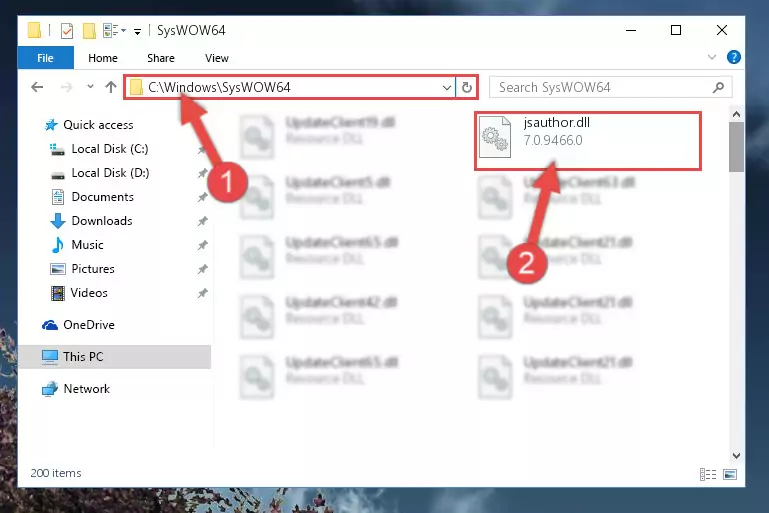Open the File tab
This screenshot has height=513, width=769.
pyautogui.click(x=46, y=58)
